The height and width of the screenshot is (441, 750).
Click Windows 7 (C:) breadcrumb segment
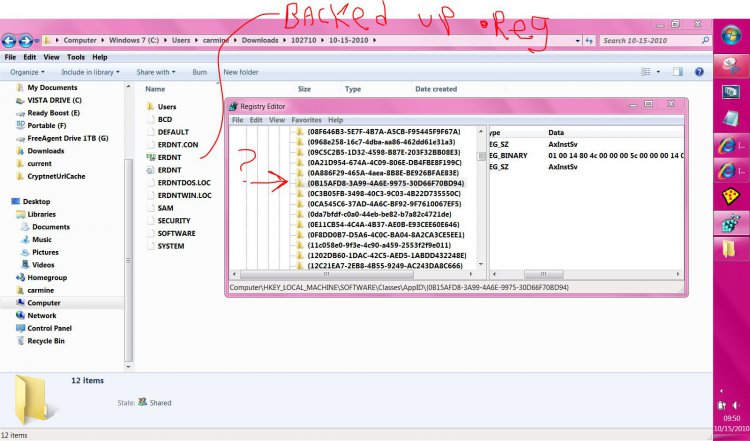point(134,40)
